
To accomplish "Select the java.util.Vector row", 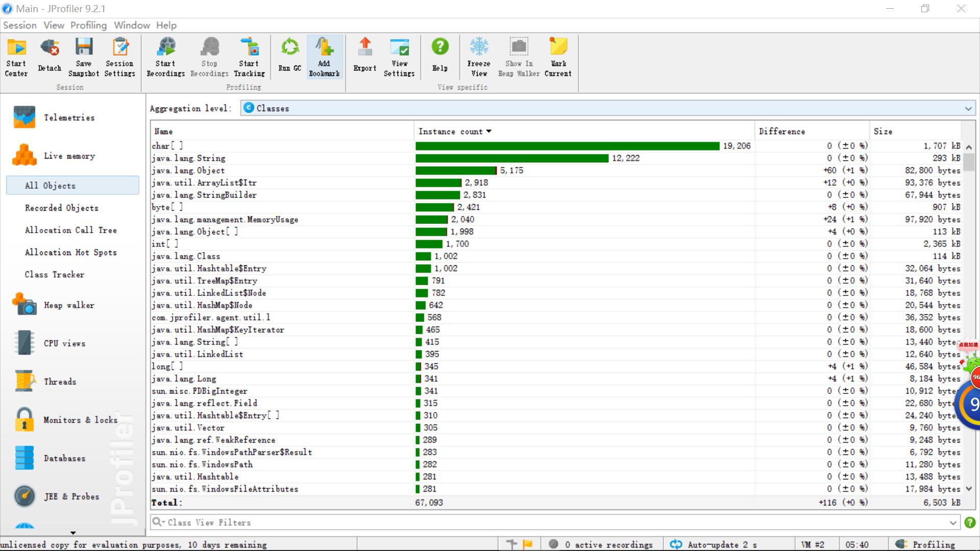I will click(556, 428).
